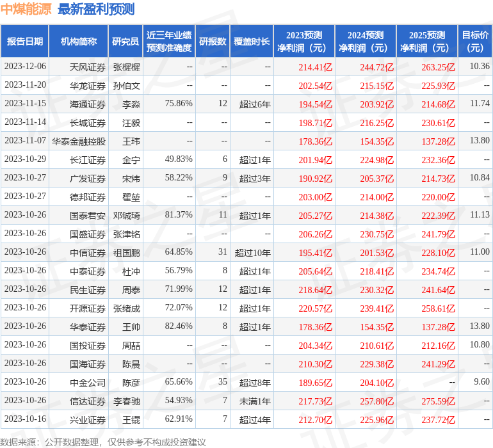The width and height of the screenshot is (493, 448).
Task: Click accuracy value 75.86%
Action: pos(179,104)
